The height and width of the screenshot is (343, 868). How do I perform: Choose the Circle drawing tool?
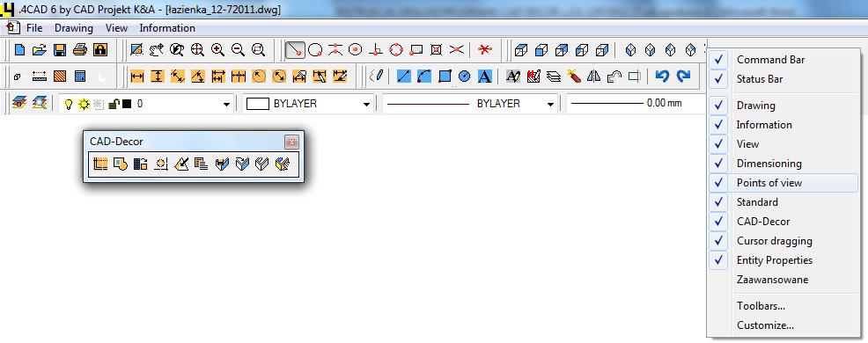coord(465,77)
